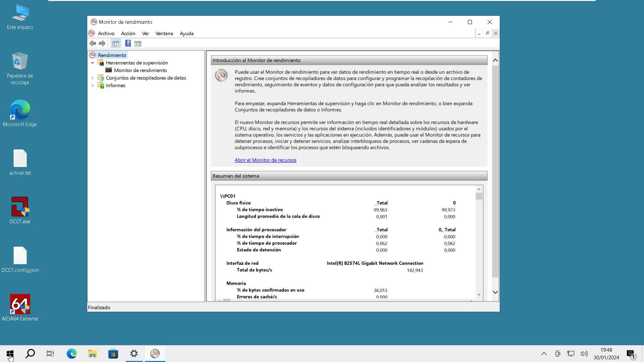The image size is (644, 362).
Task: Toggle the console tree pane icon
Action: pyautogui.click(x=115, y=43)
